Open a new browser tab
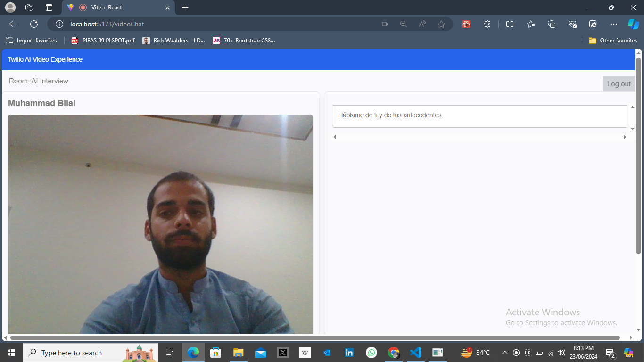 click(185, 8)
